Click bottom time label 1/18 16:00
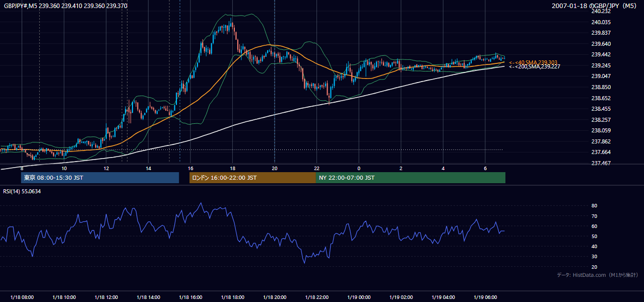 point(190,297)
